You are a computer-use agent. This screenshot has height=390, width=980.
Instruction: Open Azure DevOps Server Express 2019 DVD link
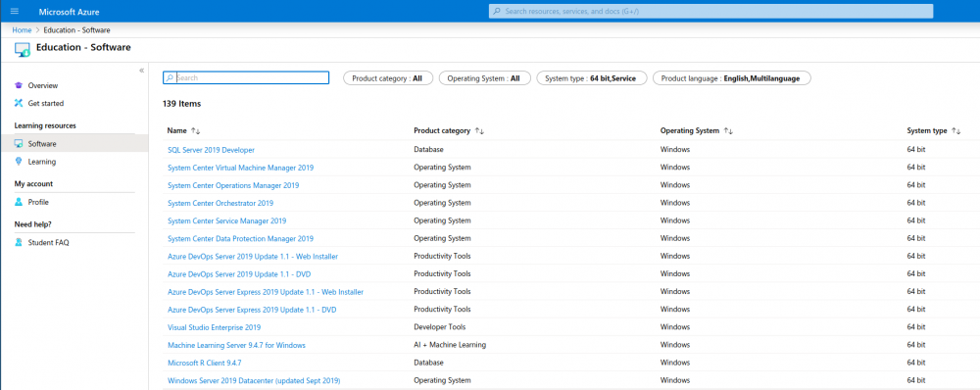click(251, 310)
